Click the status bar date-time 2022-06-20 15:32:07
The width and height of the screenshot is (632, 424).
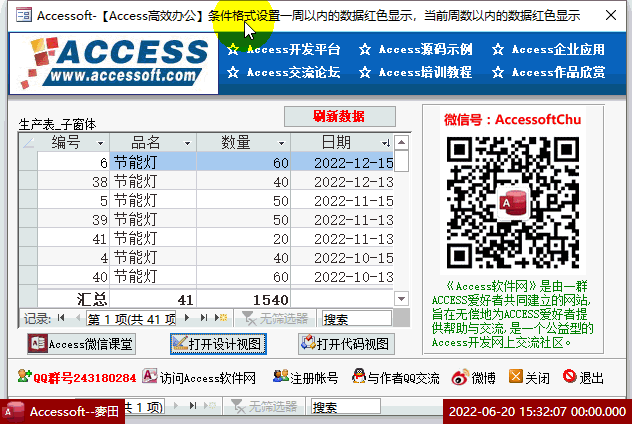point(538,412)
